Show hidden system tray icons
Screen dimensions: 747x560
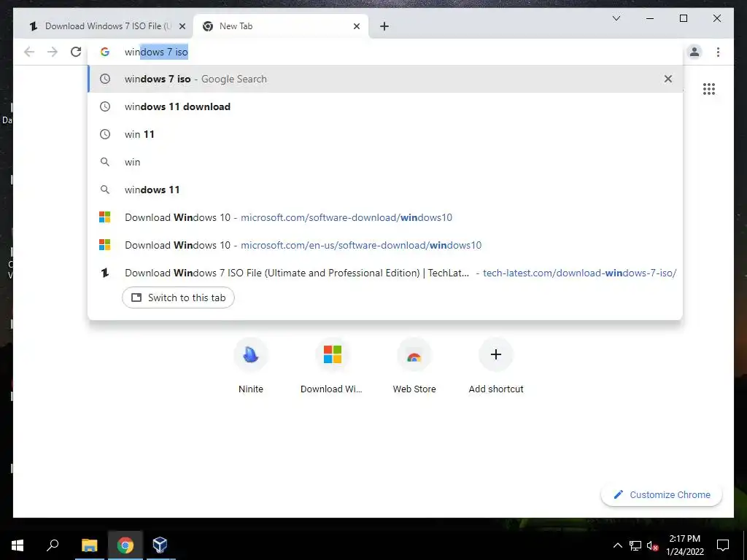point(617,545)
